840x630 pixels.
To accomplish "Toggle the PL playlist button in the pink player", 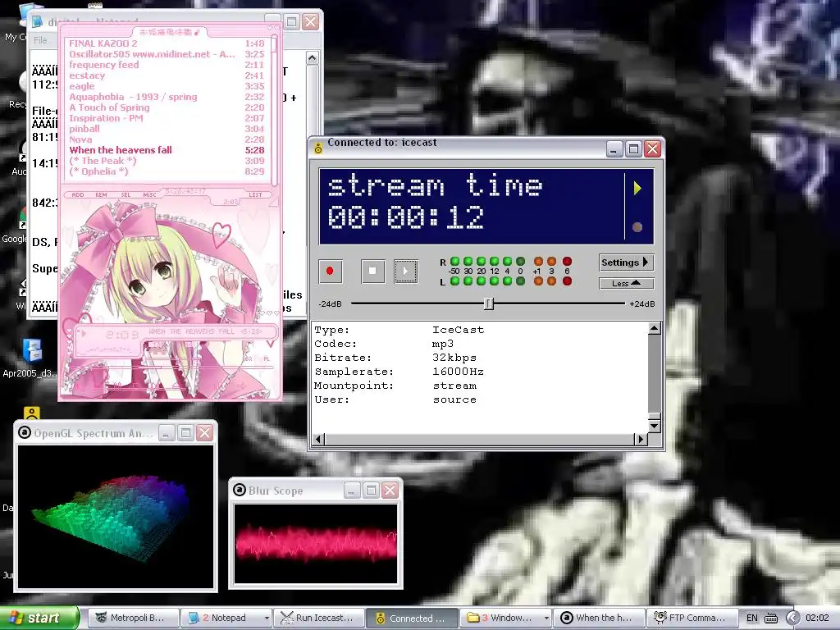I will pyautogui.click(x=267, y=359).
